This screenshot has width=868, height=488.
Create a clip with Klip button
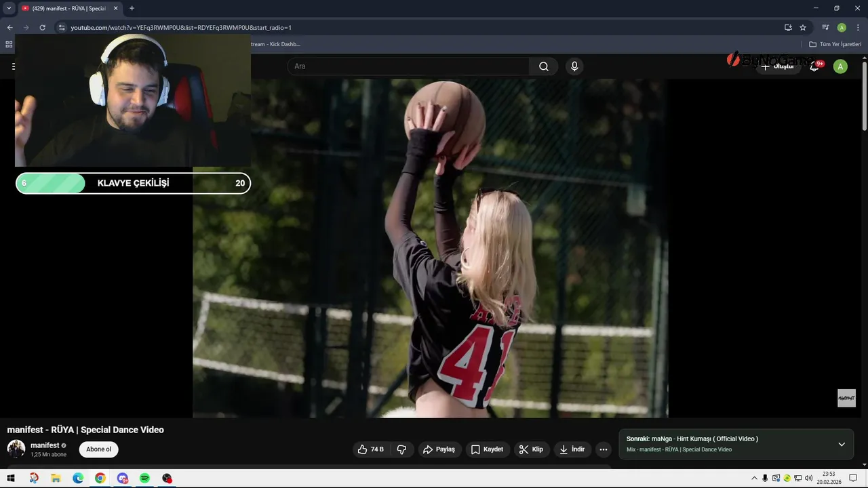(x=531, y=449)
